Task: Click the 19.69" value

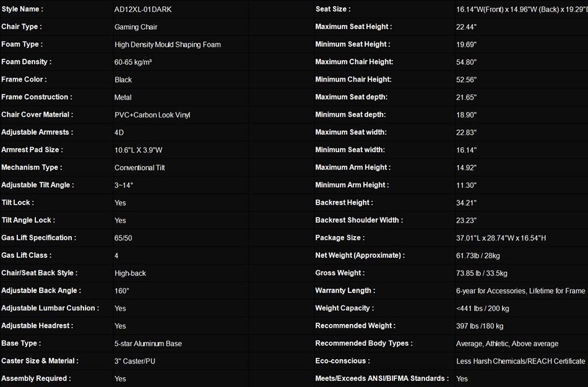Action: pos(466,45)
